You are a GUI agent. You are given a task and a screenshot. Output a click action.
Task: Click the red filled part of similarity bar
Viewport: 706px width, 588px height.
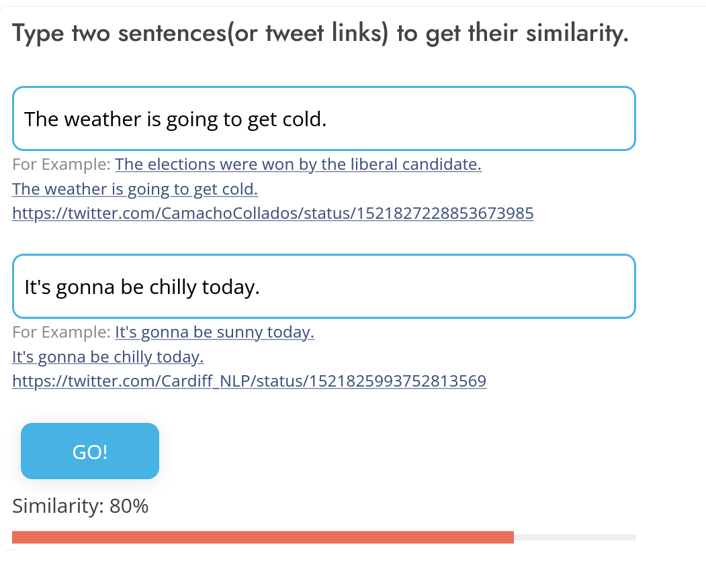click(262, 537)
